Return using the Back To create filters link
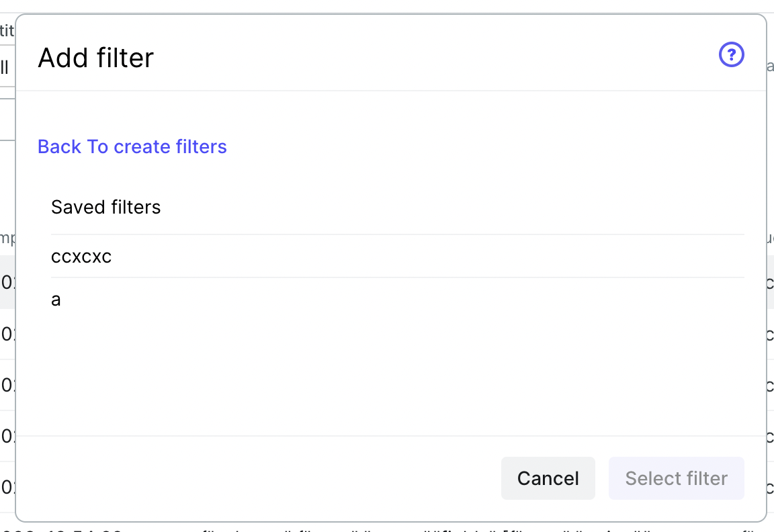Image resolution: width=774 pixels, height=532 pixels. pos(132,146)
